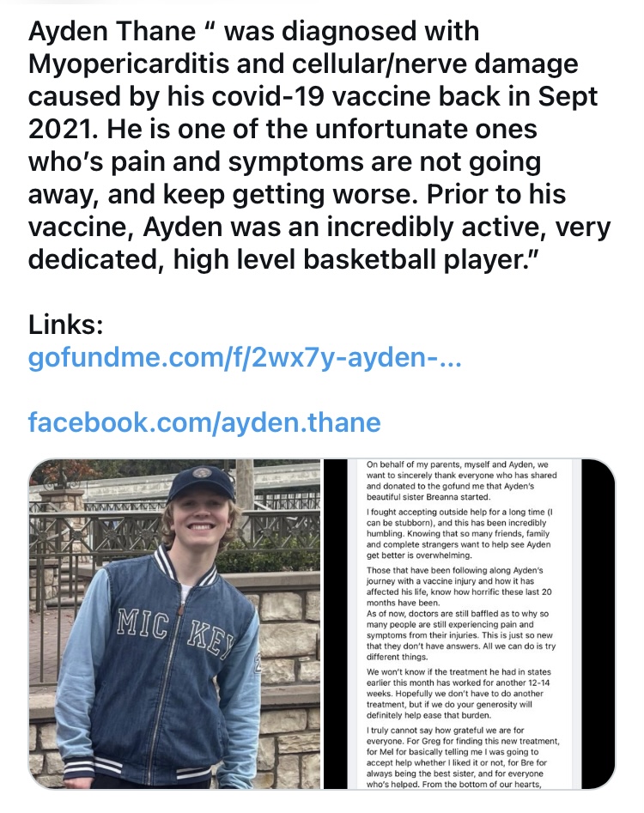Click the 'Those that have been following' paragraph
Viewport: 644px width, 813px height.
(459, 586)
